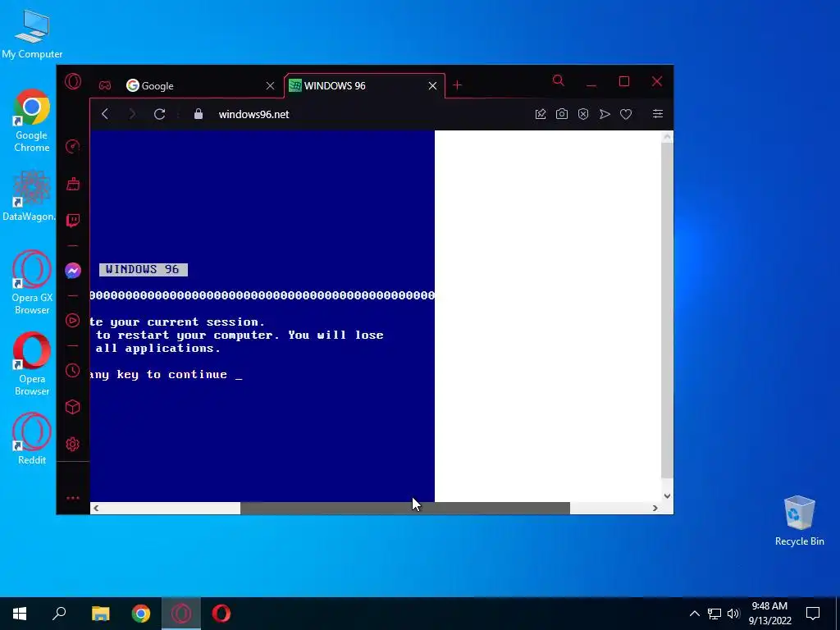Click the vertical scrollbar down arrow
The width and height of the screenshot is (840, 630).
click(667, 496)
